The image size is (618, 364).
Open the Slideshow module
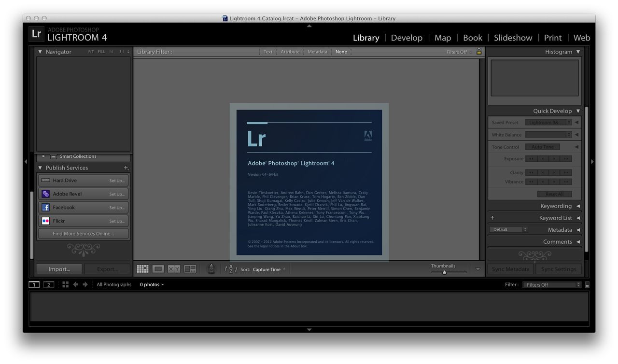[513, 38]
